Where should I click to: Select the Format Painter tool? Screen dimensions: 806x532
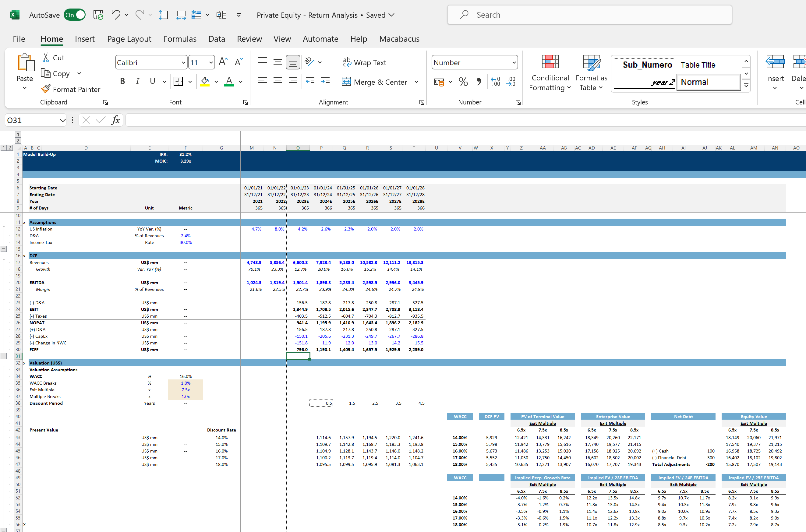coord(71,89)
